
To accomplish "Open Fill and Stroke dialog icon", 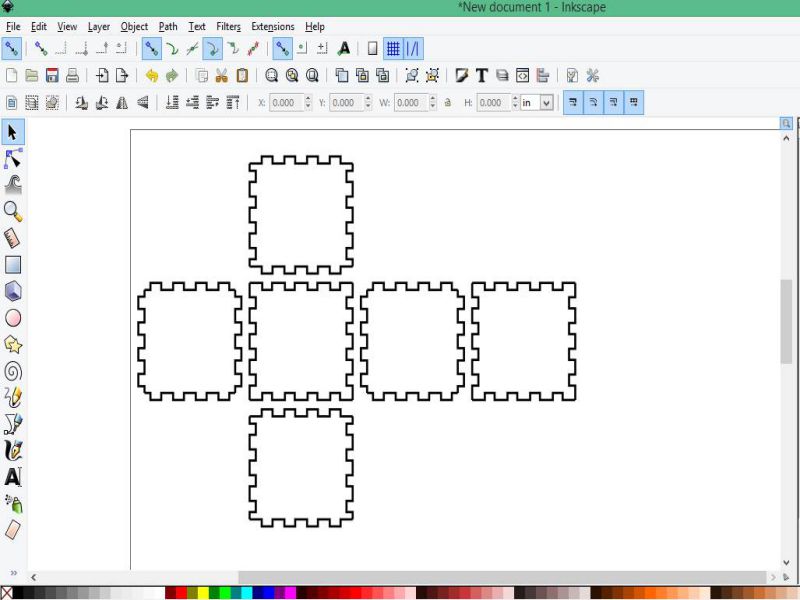I will pyautogui.click(x=462, y=76).
